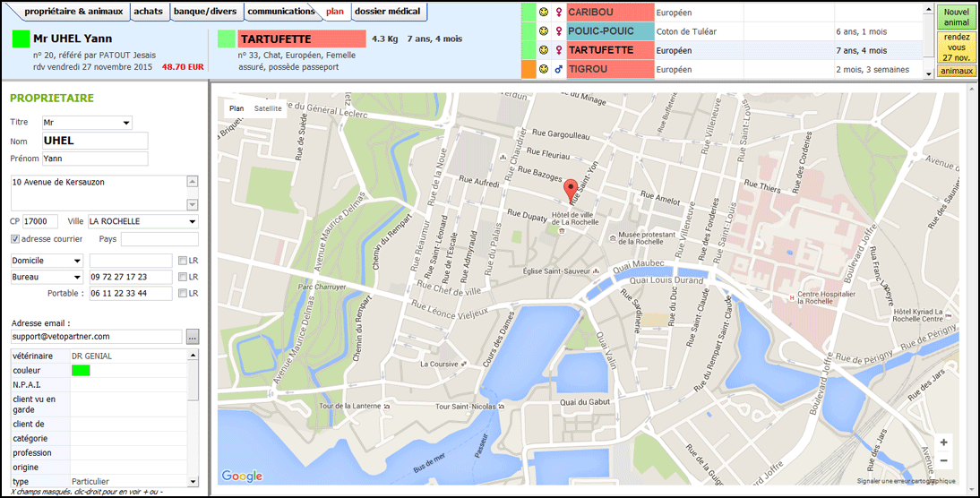Click the animaux button
The height and width of the screenshot is (498, 980).
[957, 72]
